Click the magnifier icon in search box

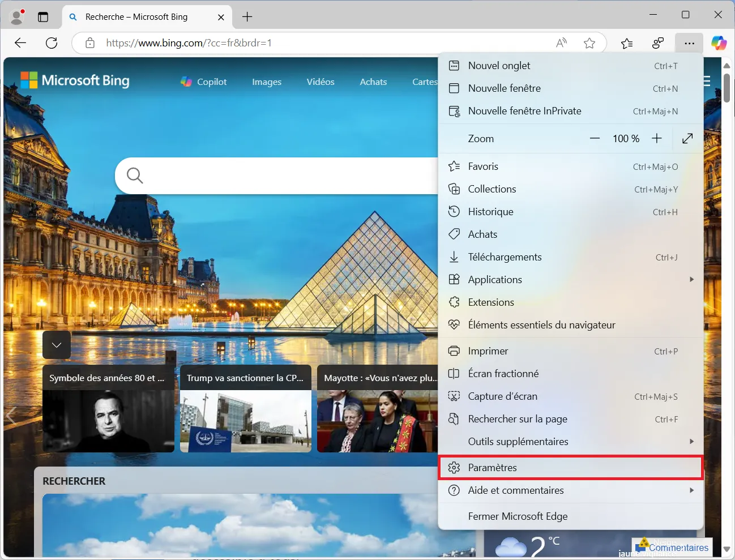(x=135, y=176)
